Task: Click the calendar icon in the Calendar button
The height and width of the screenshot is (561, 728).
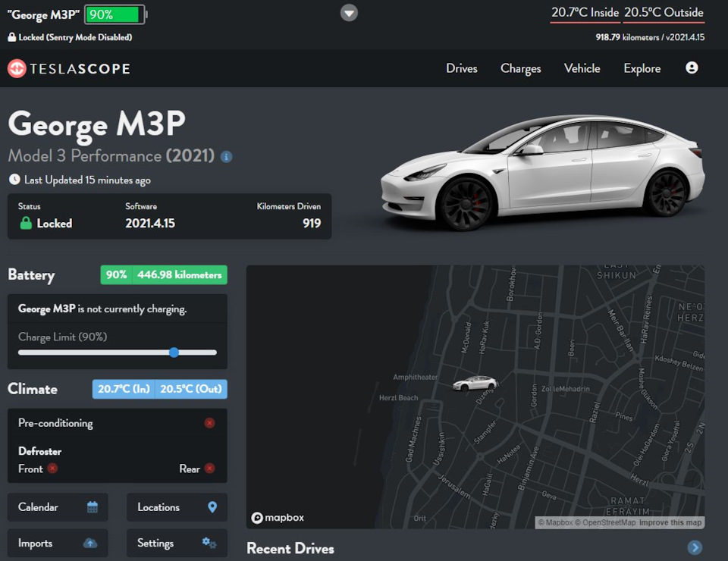Action: (93, 506)
